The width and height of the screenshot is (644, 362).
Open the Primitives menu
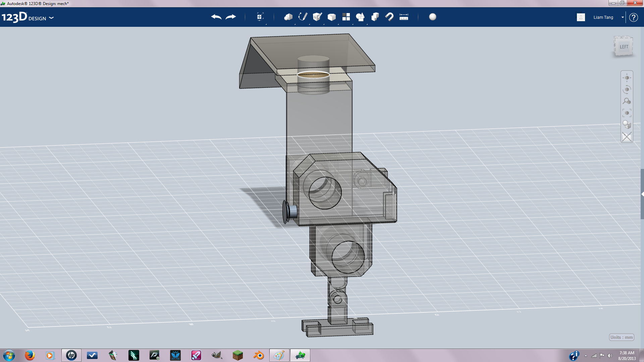[288, 17]
